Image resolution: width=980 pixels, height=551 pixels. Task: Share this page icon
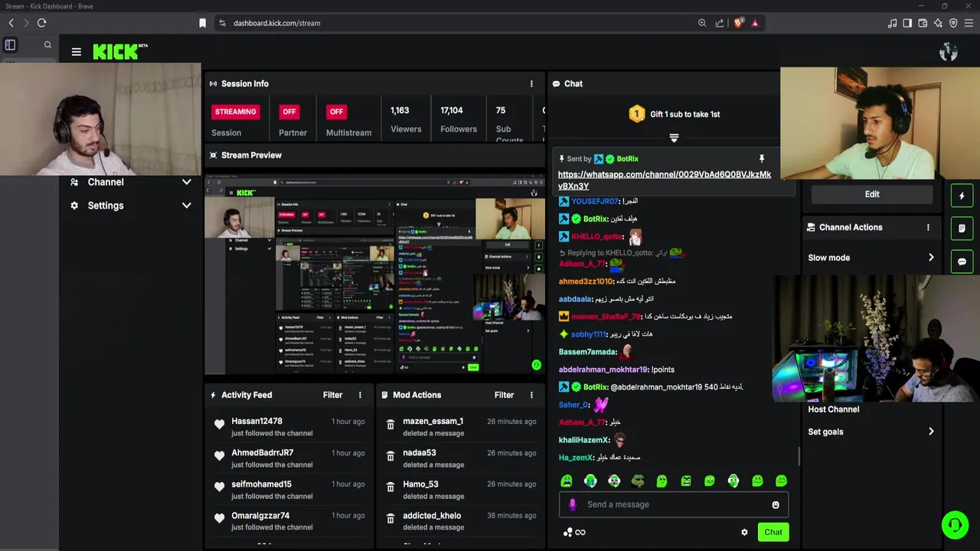pos(720,23)
